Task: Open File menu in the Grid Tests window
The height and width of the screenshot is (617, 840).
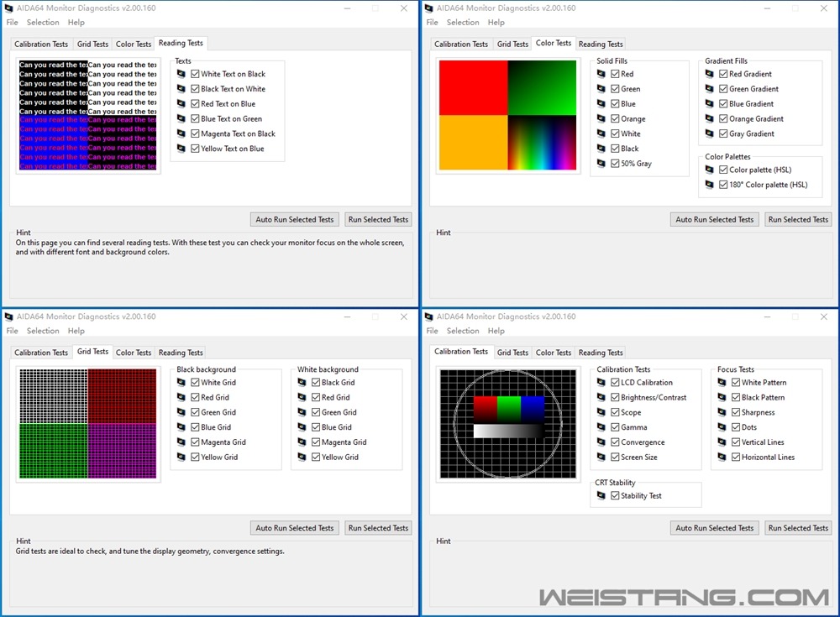Action: [13, 331]
